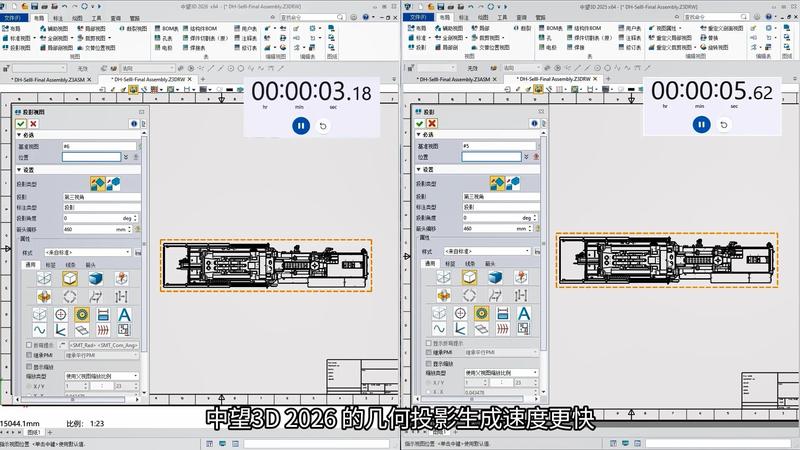Viewport: 800px width, 450px height.
Task: Save file icon in 2026 quick access toolbar
Action: click(x=34, y=7)
